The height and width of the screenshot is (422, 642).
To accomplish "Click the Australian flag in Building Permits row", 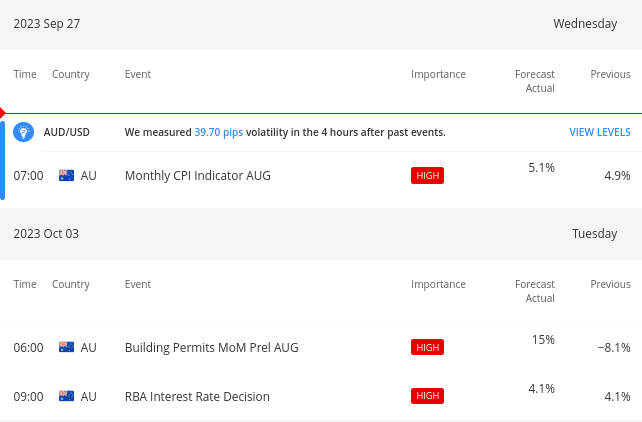I will click(66, 347).
